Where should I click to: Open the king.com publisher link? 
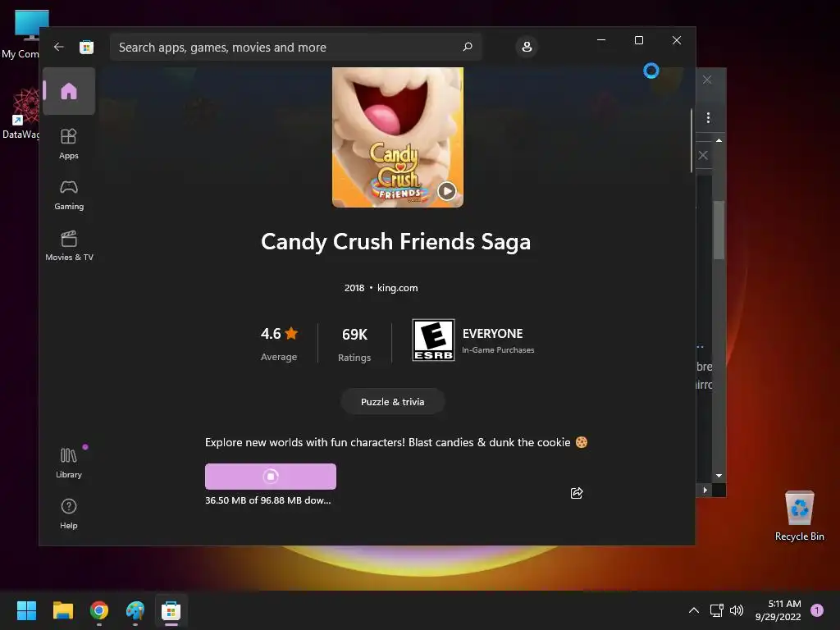click(x=398, y=288)
